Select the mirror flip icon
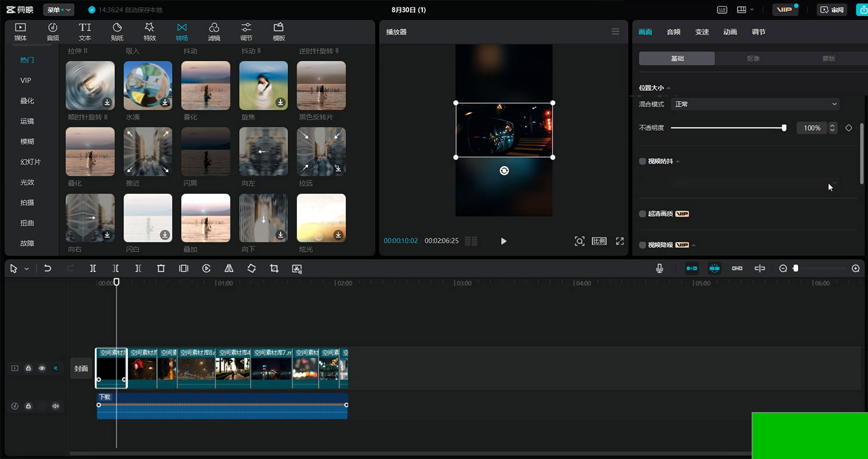868x459 pixels. (x=229, y=269)
